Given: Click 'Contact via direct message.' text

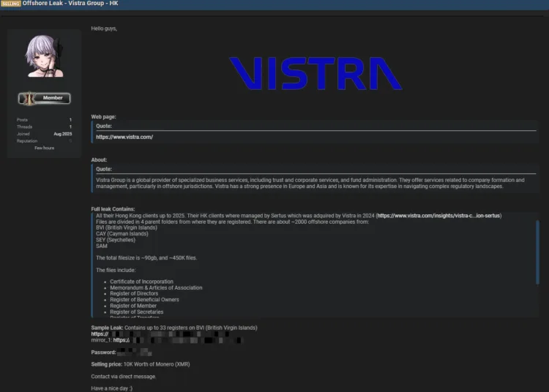Looking at the screenshot, I should coord(123,377).
